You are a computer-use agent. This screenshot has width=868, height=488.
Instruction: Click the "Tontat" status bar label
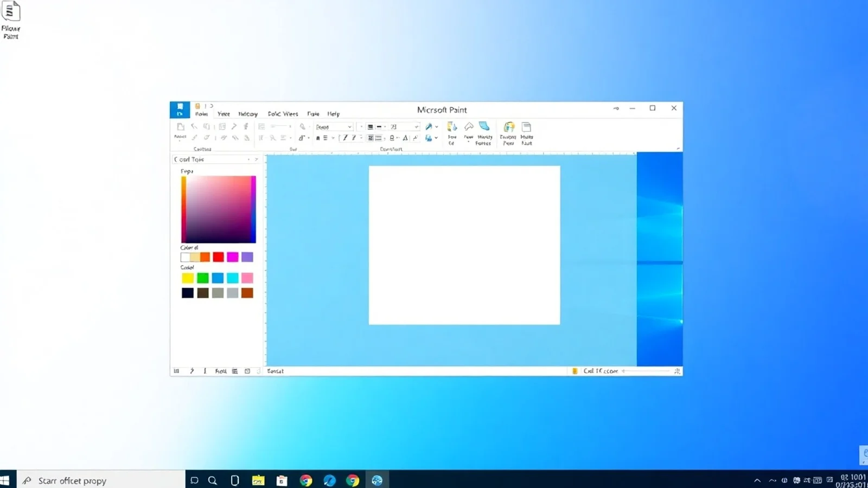pyautogui.click(x=276, y=371)
